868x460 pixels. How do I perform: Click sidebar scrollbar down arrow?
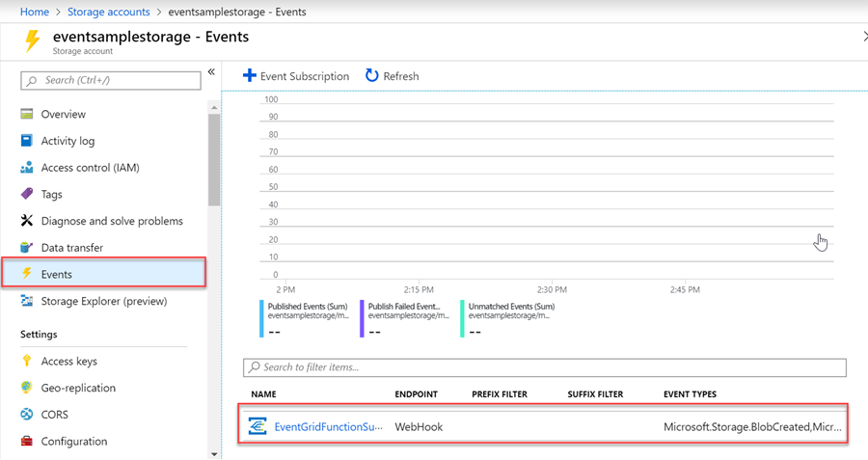pos(214,454)
